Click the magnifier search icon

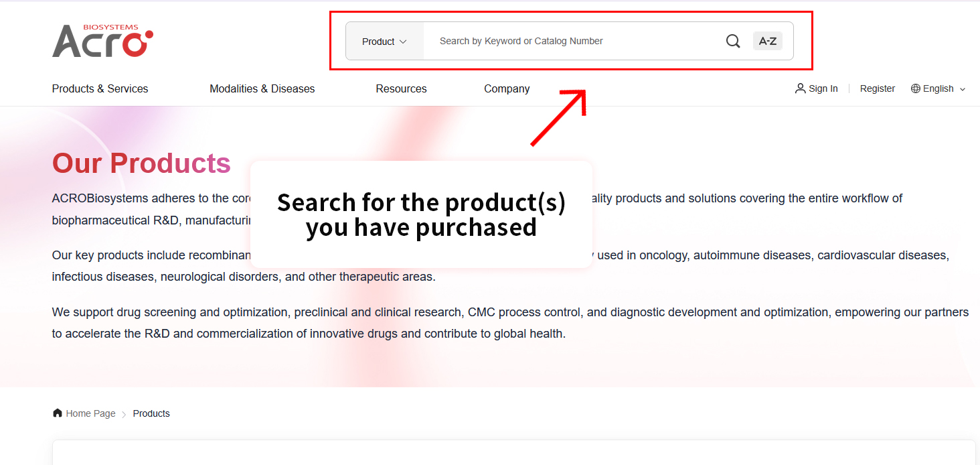[x=733, y=41]
